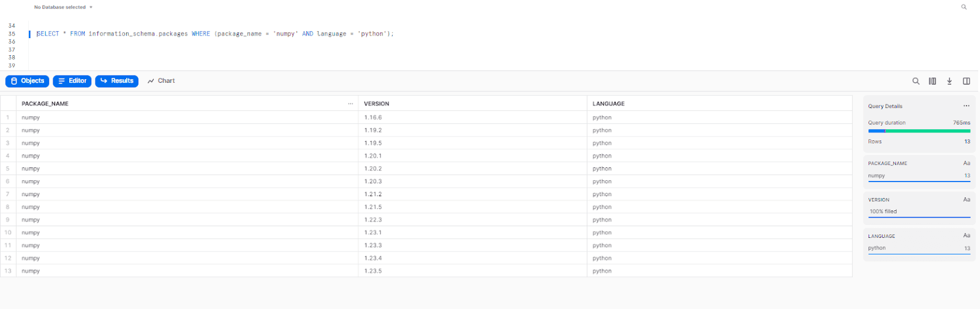The width and height of the screenshot is (980, 309).
Task: Open the No Database selected dropdown
Action: coord(63,7)
